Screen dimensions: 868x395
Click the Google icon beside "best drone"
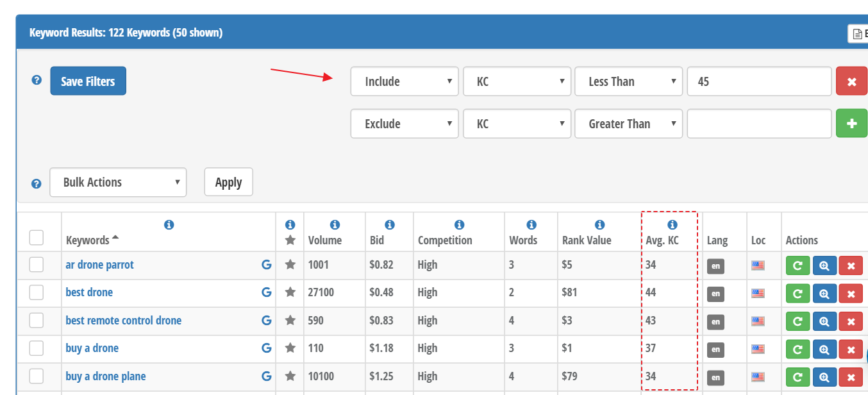(266, 292)
